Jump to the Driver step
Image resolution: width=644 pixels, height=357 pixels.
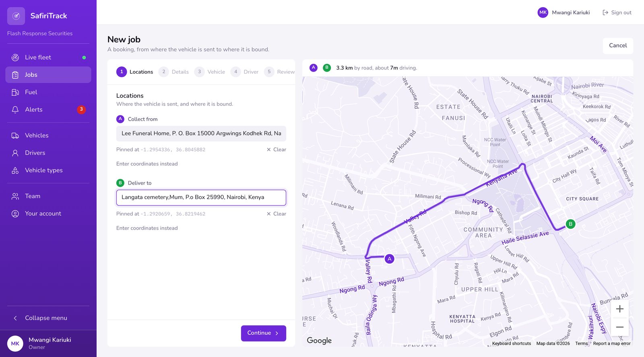coord(245,72)
